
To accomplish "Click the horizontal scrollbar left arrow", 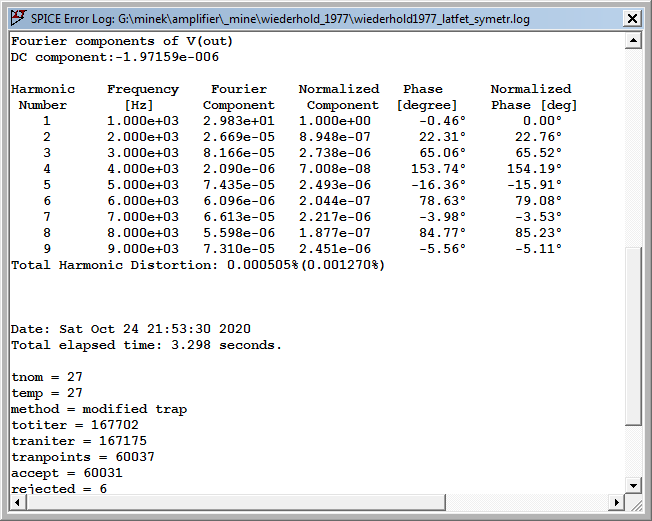I will point(17,502).
